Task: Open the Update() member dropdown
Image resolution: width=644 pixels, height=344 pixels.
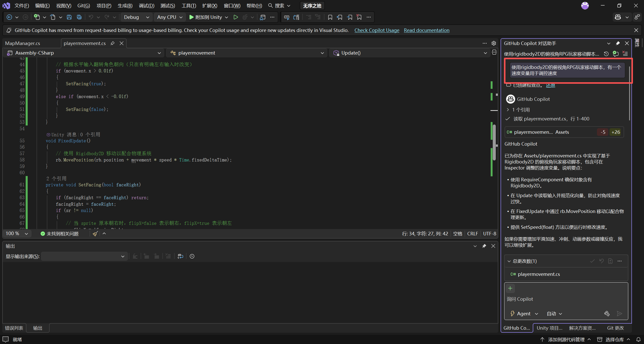Action: (410, 53)
